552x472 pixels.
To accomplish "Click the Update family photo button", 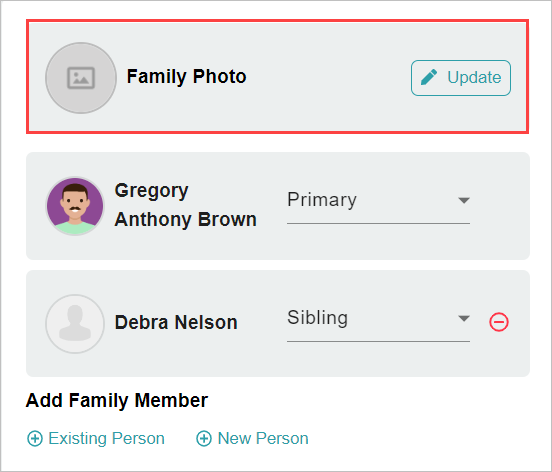I will coord(461,78).
